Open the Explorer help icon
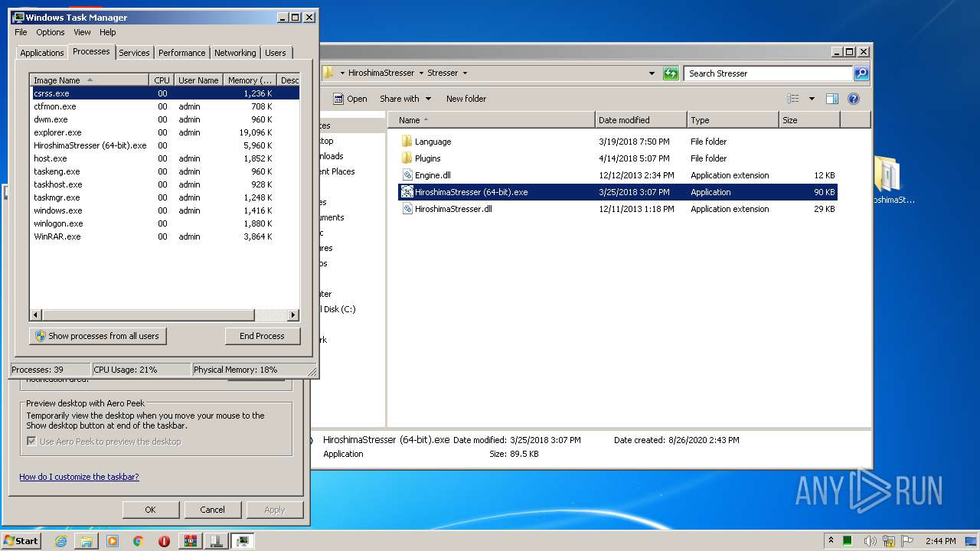The height and width of the screenshot is (551, 980). click(854, 99)
